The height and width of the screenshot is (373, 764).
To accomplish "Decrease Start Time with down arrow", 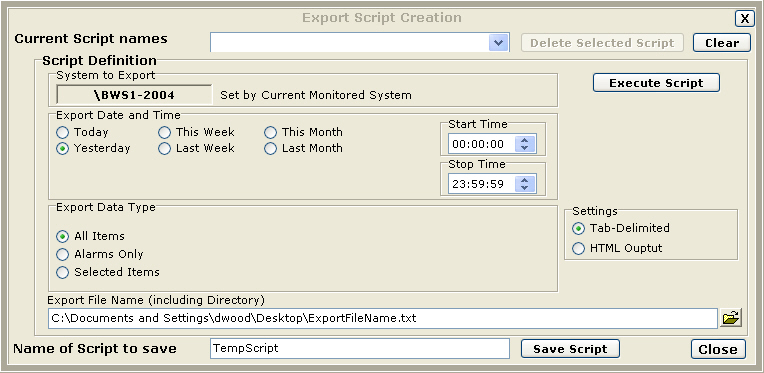I will [x=524, y=148].
